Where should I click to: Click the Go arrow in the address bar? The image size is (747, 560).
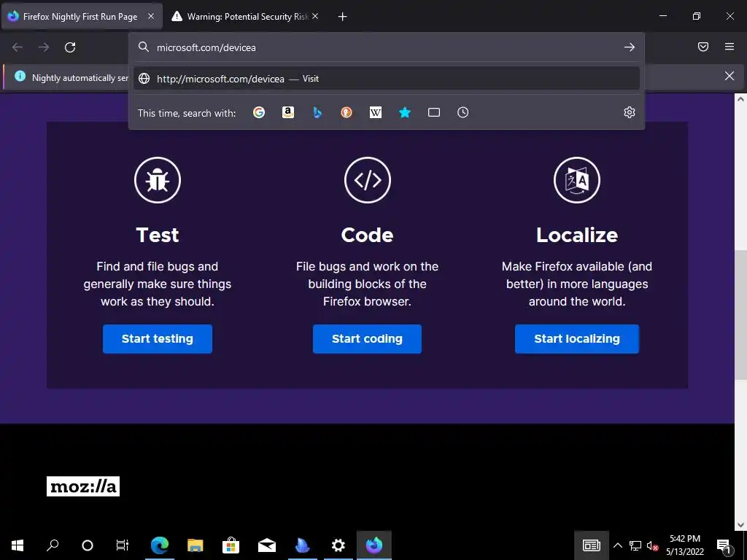click(630, 47)
